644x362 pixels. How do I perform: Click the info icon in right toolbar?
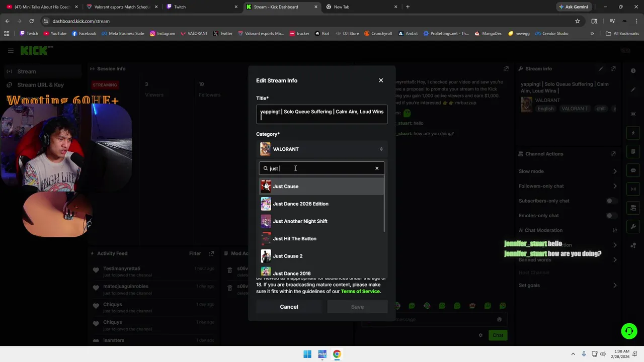pyautogui.click(x=633, y=71)
